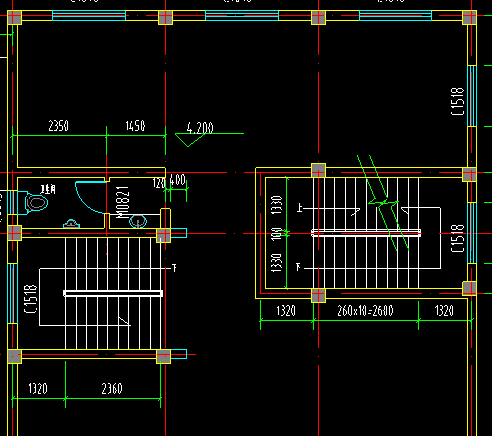Select the C1518 label in the large upper room
This screenshot has width=492, height=436.
click(x=457, y=101)
